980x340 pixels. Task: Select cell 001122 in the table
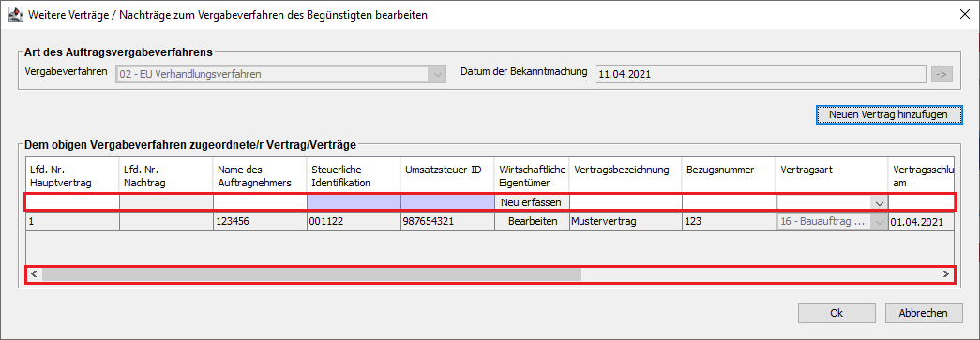coord(354,221)
